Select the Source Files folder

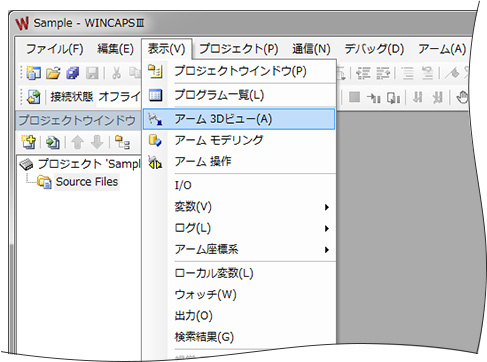point(87,182)
